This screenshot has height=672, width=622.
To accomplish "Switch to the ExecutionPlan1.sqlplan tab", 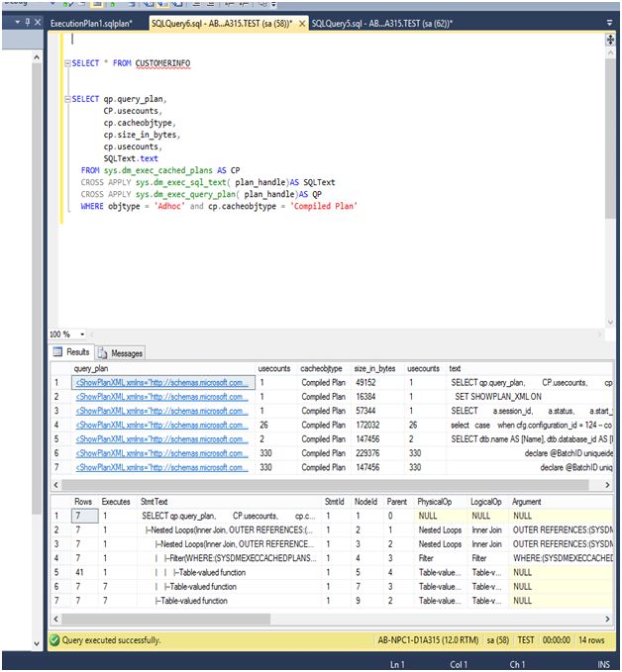I will click(x=90, y=22).
